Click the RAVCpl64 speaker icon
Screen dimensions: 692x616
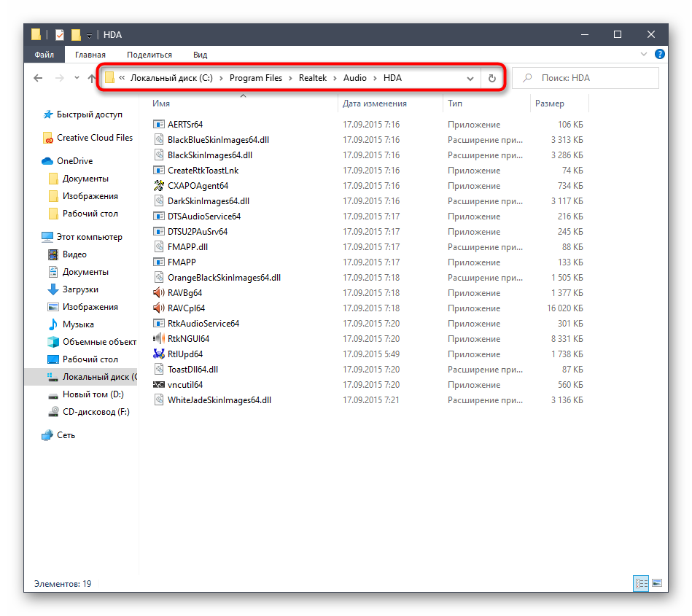[x=159, y=308]
